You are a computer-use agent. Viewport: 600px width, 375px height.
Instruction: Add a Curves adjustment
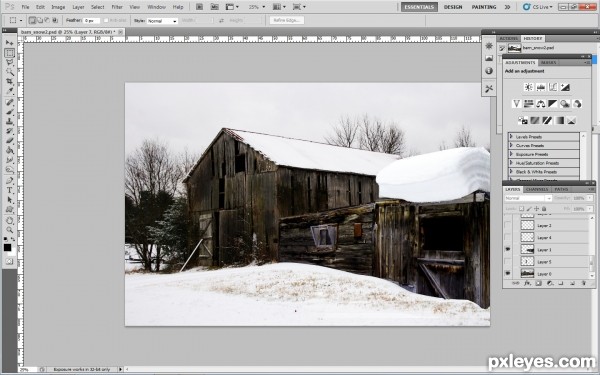click(553, 87)
